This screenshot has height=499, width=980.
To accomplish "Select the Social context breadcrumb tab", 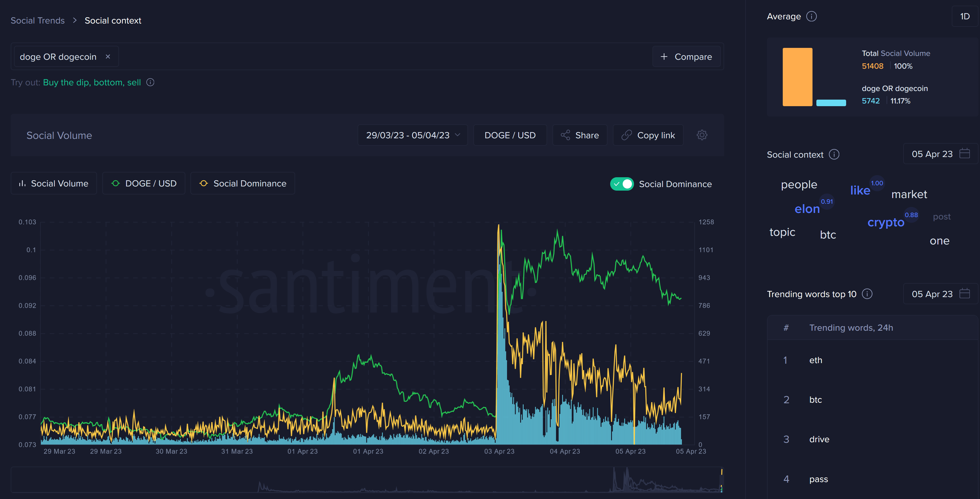I will point(113,20).
